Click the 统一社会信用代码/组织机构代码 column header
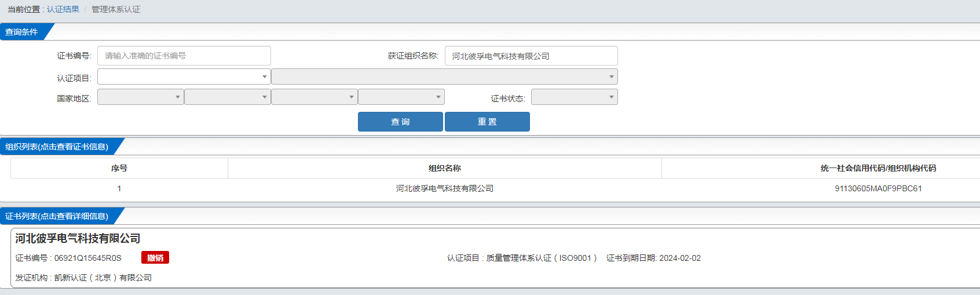 pyautogui.click(x=878, y=168)
